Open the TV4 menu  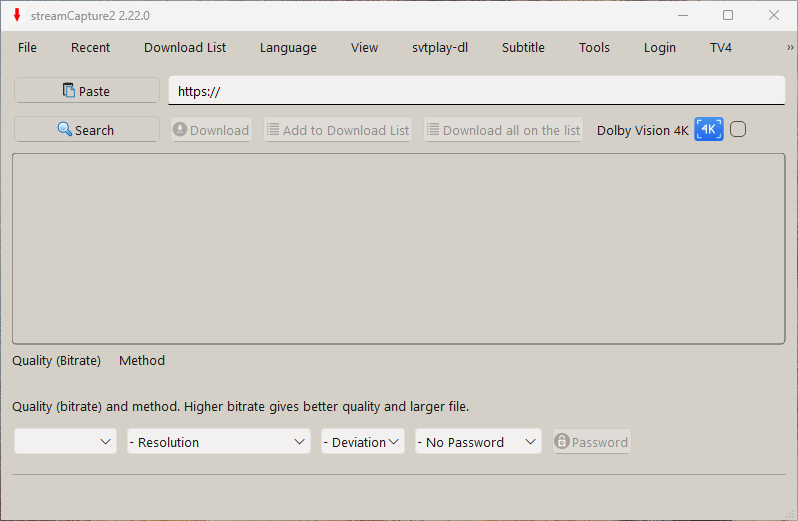tap(721, 47)
